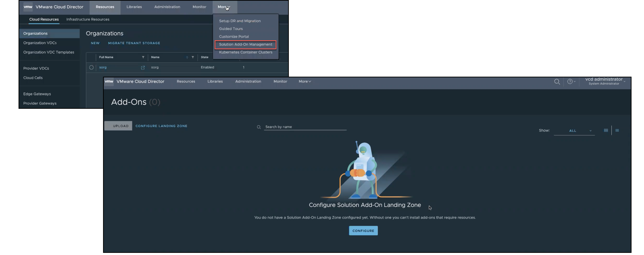Open the vcd administrator user menu

tap(605, 81)
